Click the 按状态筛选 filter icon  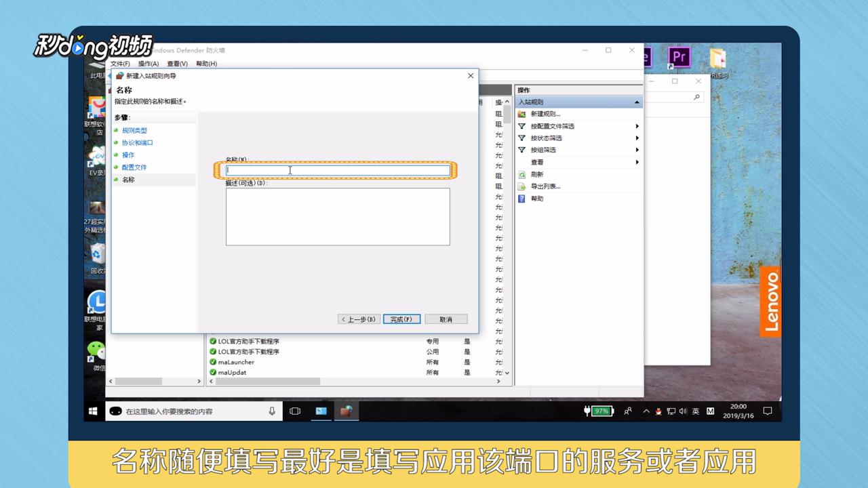pos(522,138)
